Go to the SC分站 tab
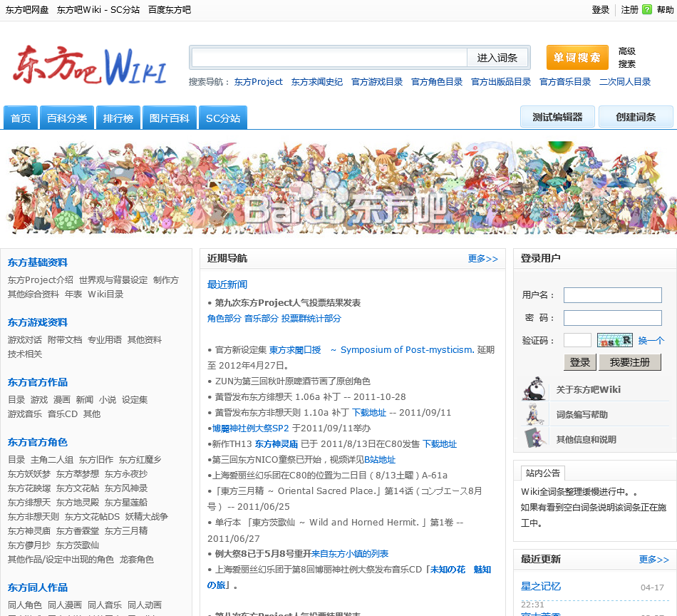Viewport: 677px width, 616px height. coord(223,118)
